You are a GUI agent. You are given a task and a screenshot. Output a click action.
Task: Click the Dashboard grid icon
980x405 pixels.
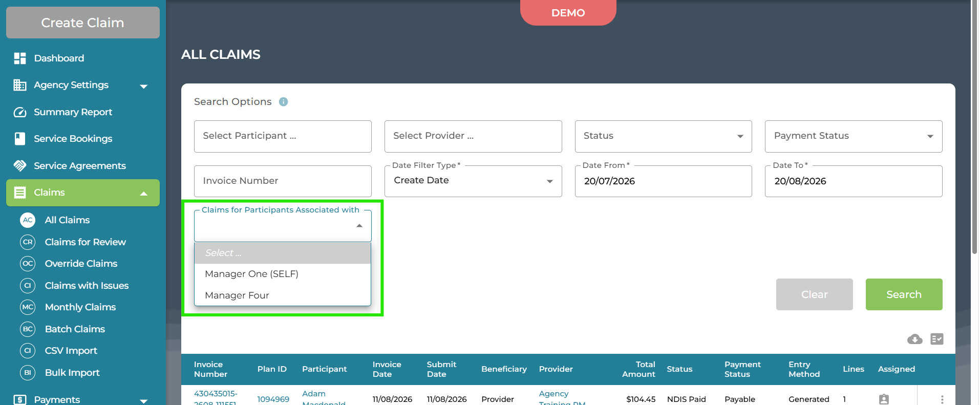click(20, 58)
